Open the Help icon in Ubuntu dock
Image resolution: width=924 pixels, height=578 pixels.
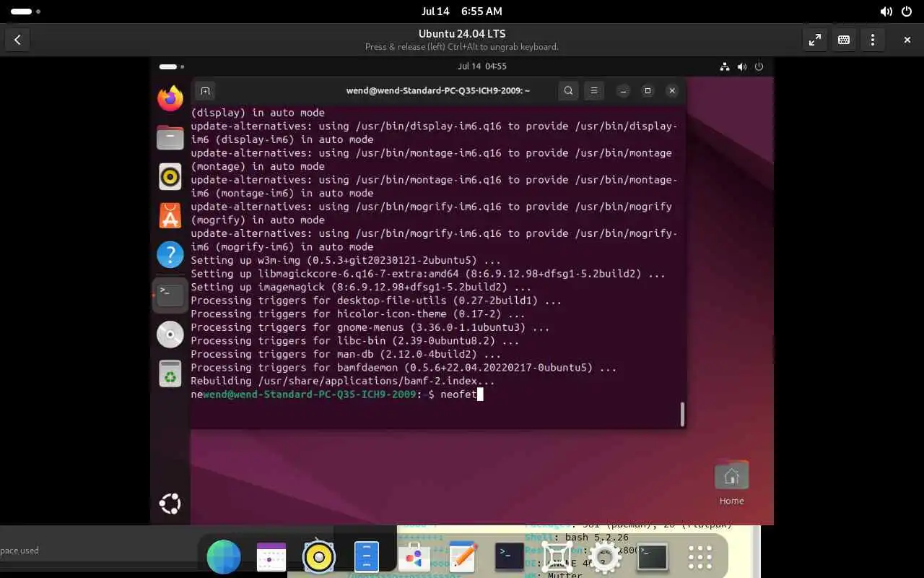tap(170, 254)
